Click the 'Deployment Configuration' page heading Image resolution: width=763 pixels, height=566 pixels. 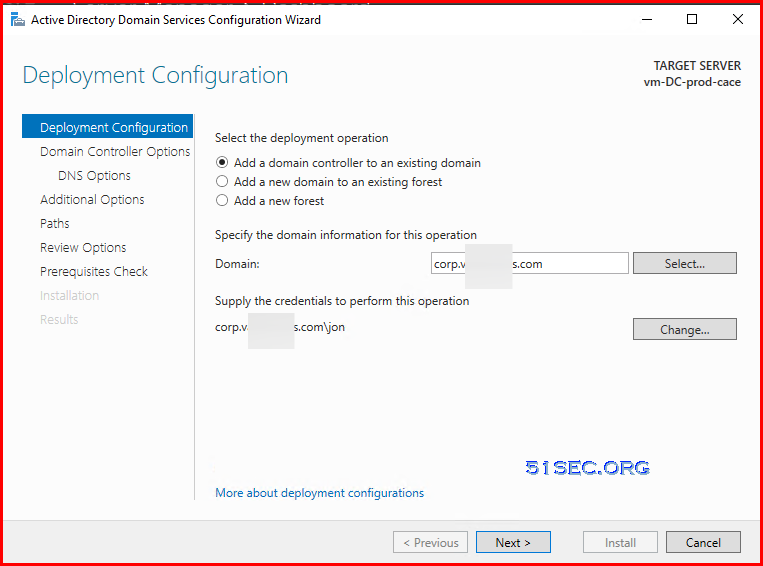[x=155, y=76]
